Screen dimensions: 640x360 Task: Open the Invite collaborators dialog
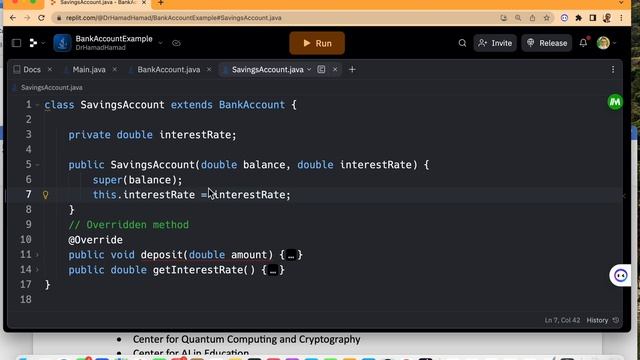pyautogui.click(x=495, y=43)
